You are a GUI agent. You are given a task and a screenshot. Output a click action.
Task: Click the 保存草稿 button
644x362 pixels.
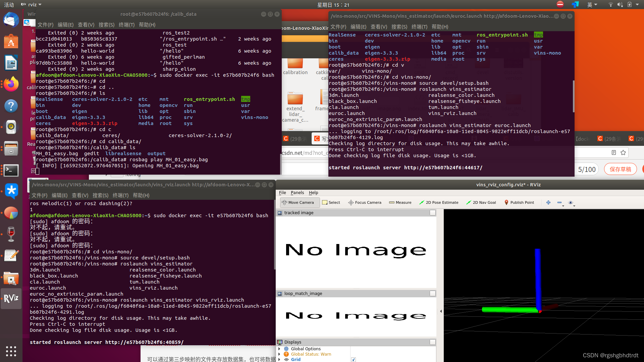point(621,169)
